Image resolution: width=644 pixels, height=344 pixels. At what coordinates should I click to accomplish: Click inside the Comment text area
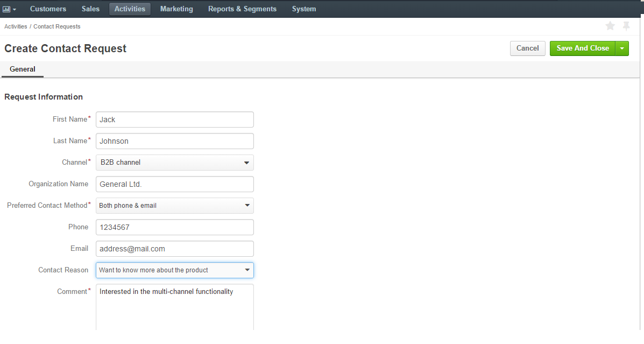point(174,307)
